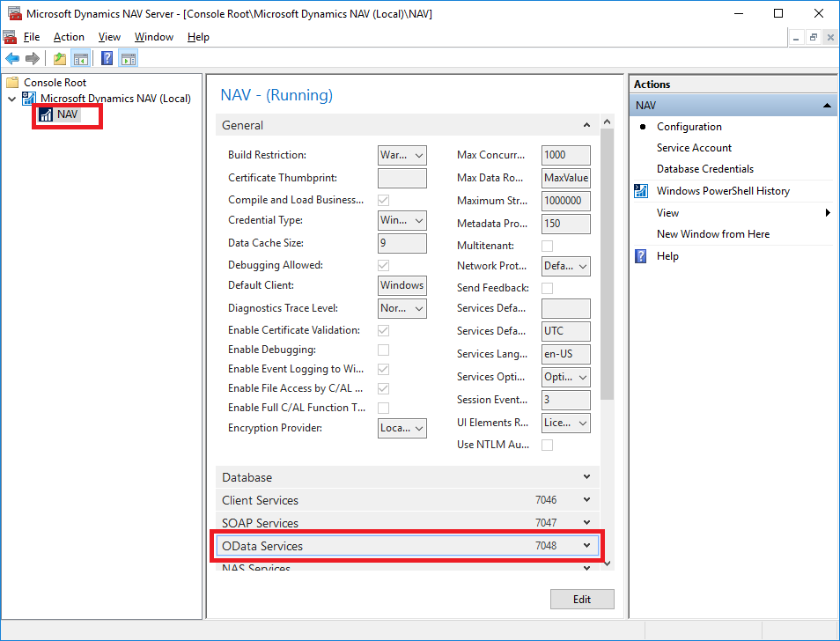Click the MMC system icon beside File menu
This screenshot has width=840, height=641.
(x=10, y=37)
